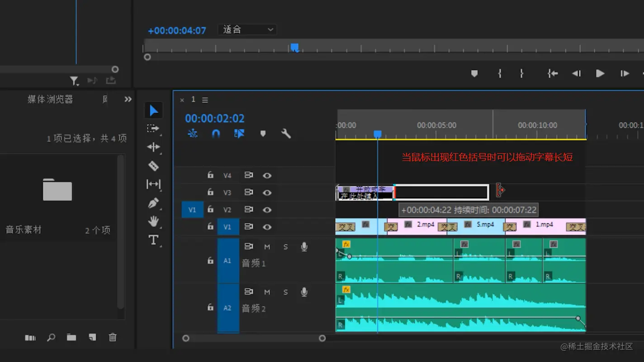The height and width of the screenshot is (362, 644).
Task: Solo audio track A1
Action: pyautogui.click(x=285, y=247)
